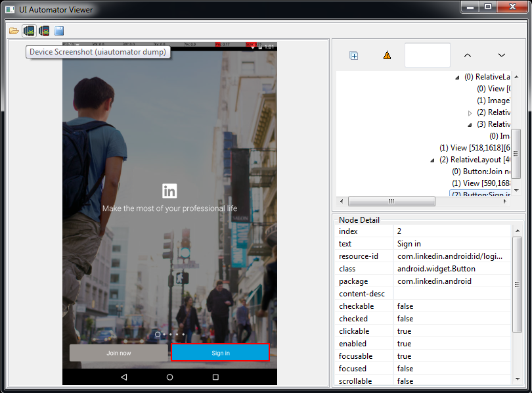Collapse the (3) Relativ tree node

(x=470, y=125)
